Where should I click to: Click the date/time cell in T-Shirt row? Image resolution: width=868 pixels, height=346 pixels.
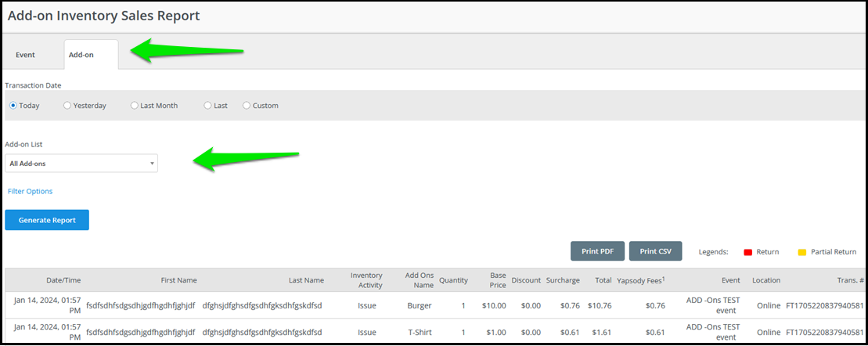click(47, 332)
